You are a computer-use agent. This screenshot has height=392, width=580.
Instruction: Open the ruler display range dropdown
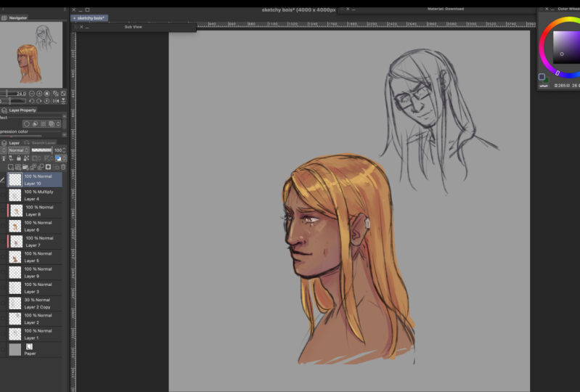pyautogui.click(x=49, y=158)
